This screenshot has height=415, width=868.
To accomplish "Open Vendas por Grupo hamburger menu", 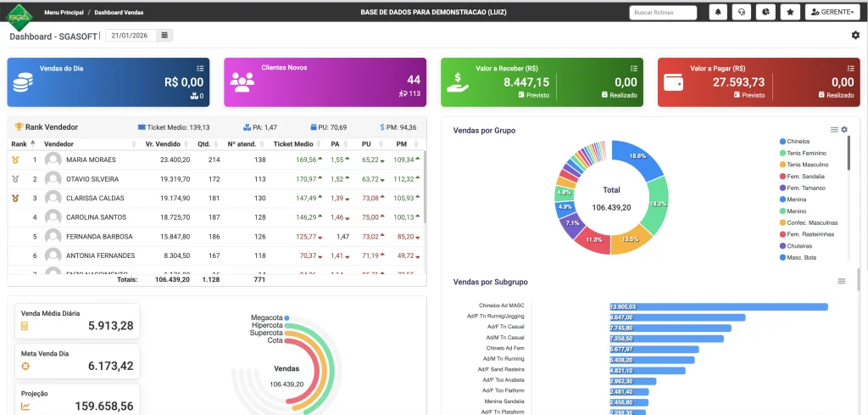I will tap(834, 130).
